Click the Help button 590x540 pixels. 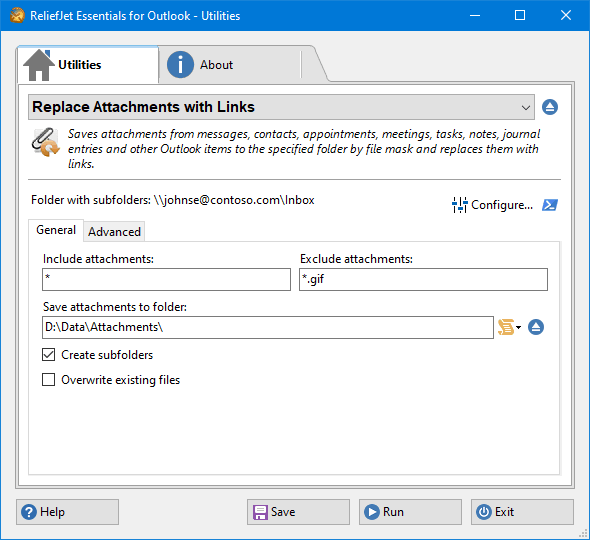tap(67, 512)
